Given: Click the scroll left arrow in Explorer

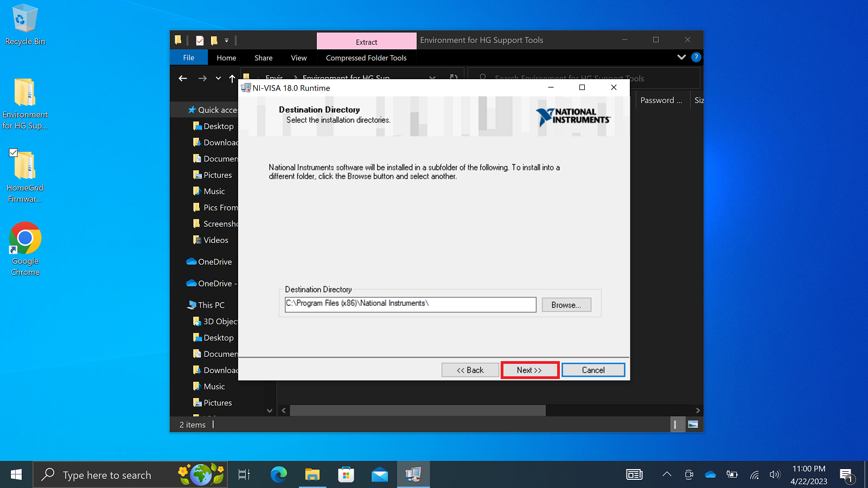Looking at the screenshot, I should (284, 410).
